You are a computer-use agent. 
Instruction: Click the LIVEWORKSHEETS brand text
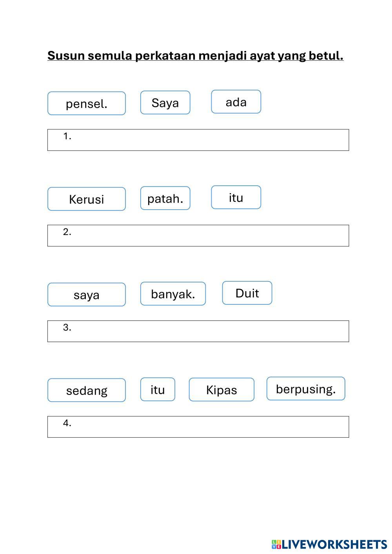coord(334,544)
